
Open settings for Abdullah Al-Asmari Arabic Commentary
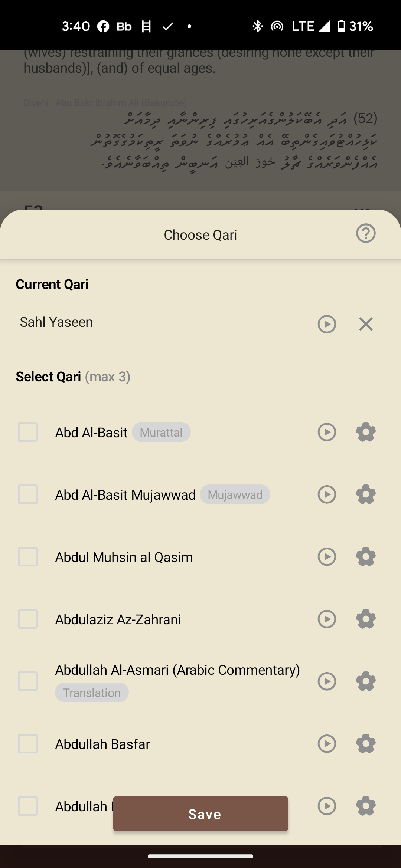coord(366,681)
